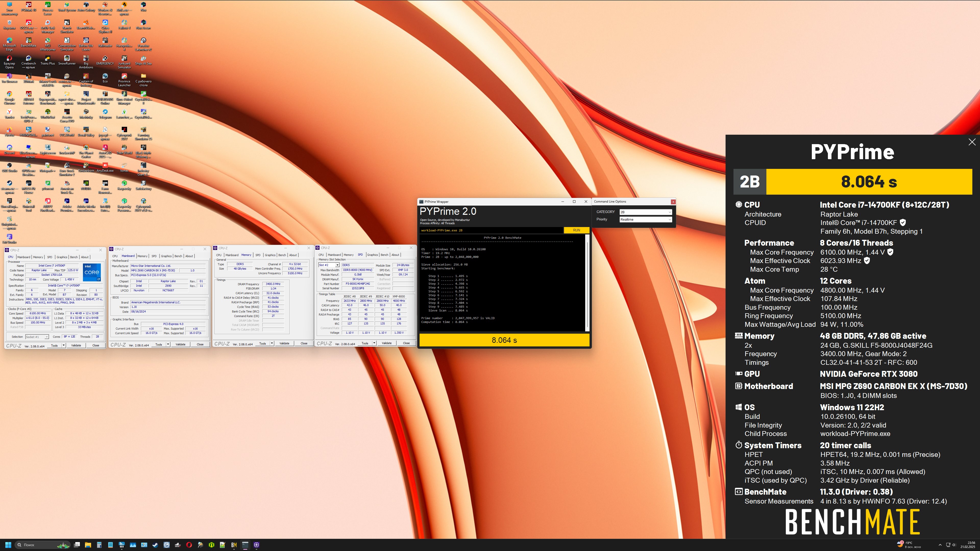Show hidden system tray icons chevron
The width and height of the screenshot is (980, 551).
click(940, 545)
